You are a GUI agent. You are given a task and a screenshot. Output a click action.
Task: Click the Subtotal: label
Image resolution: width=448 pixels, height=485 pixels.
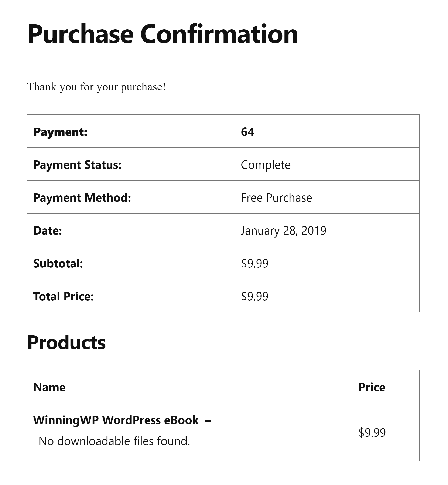point(58,264)
